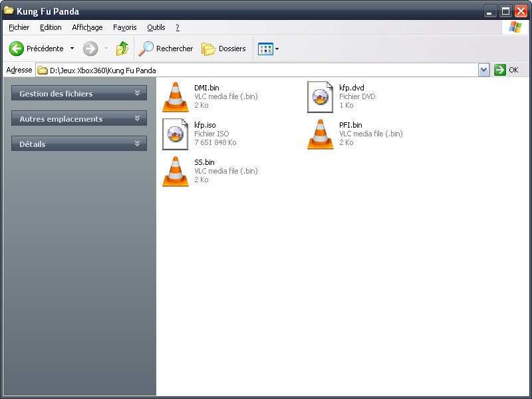The image size is (532, 399).
Task: Select the kfp.iso file name
Action: point(205,125)
